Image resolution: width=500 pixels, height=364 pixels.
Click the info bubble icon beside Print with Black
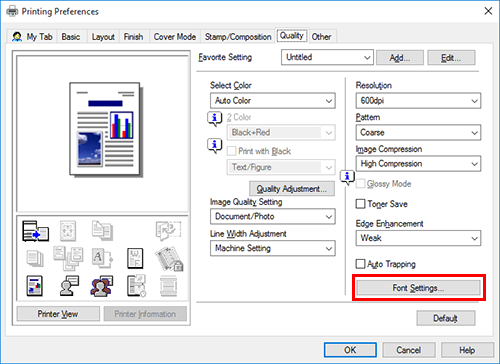[215, 146]
